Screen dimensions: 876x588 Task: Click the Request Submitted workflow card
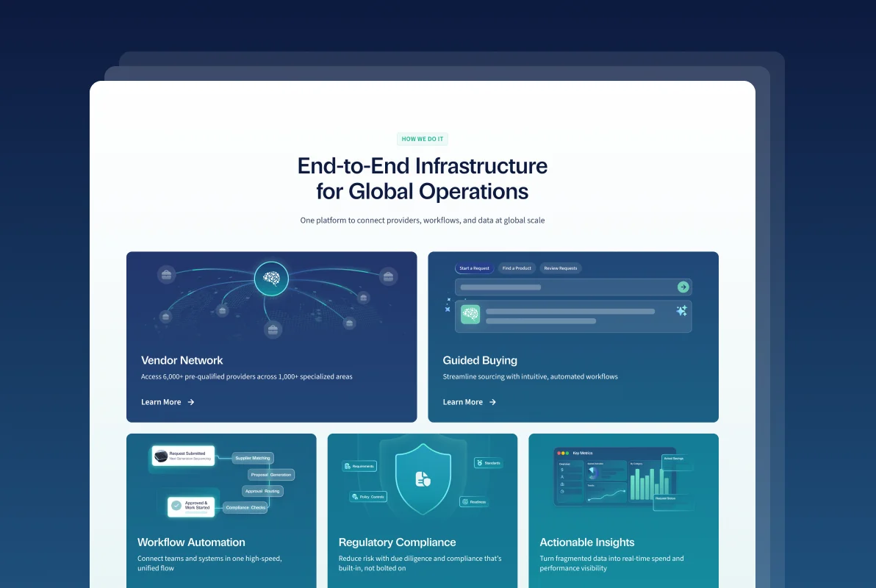[x=183, y=456]
